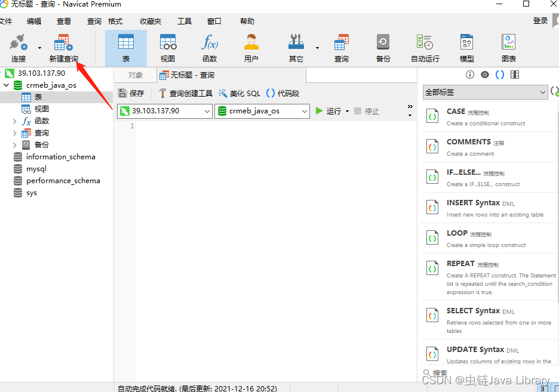Open the 39.103.137.90 connection combo box
This screenshot has width=559, height=392.
pos(165,111)
